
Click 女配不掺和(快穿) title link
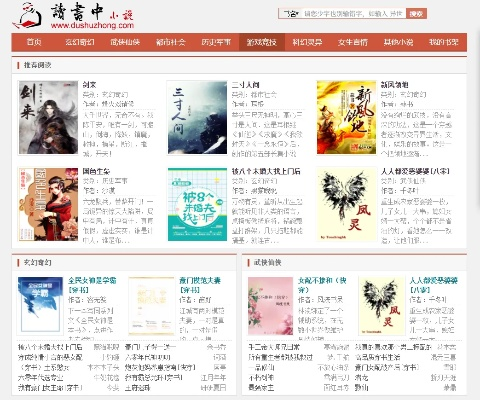(x=322, y=285)
